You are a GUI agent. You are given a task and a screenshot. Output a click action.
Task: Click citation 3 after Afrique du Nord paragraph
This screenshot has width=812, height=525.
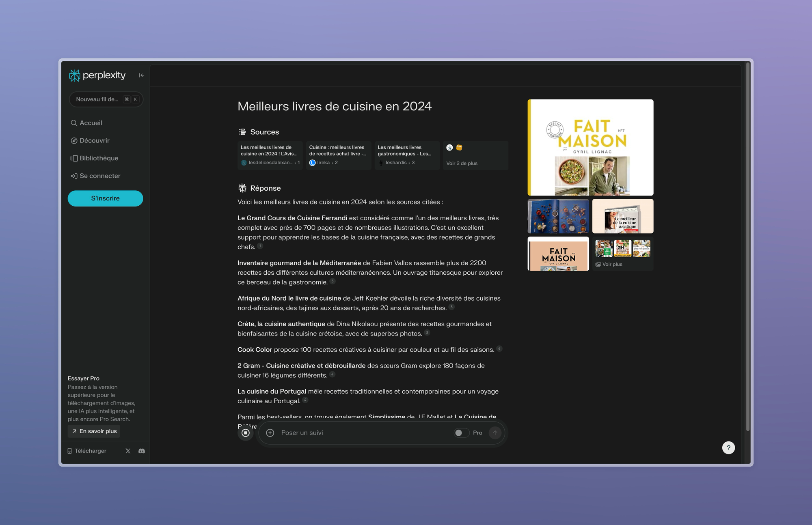click(x=451, y=307)
